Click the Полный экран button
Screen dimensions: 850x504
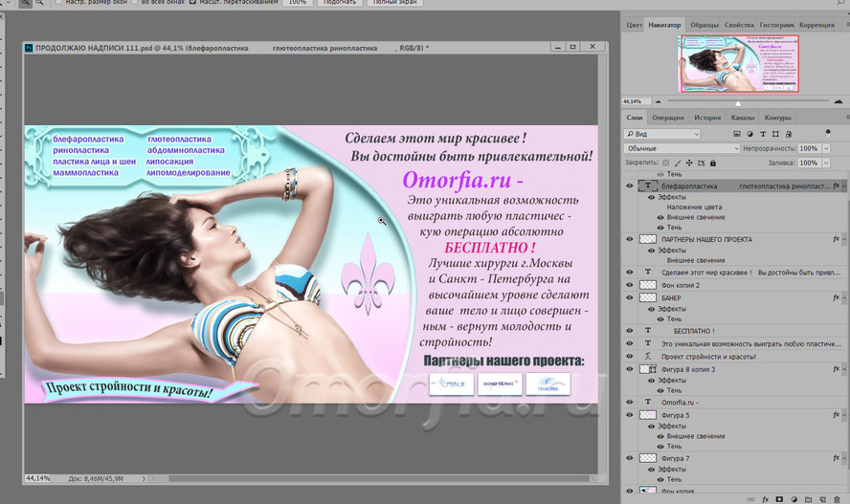click(x=394, y=2)
